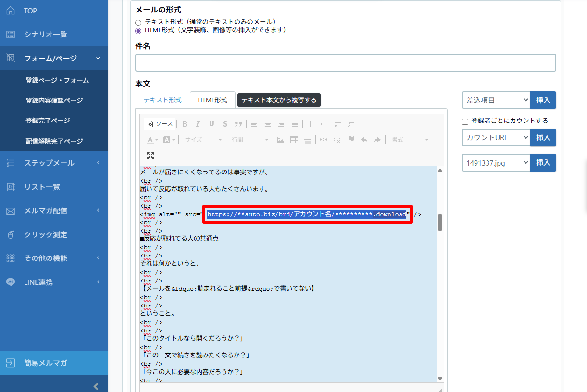Collapse the sidebar with bottom chevron
The height and width of the screenshot is (392, 587).
click(96, 386)
